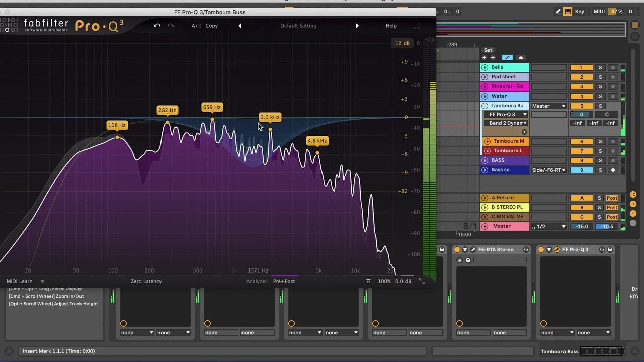The height and width of the screenshot is (362, 644).
Task: Click the resize corner icon of Pro-Q 3
Action: pyautogui.click(x=422, y=281)
